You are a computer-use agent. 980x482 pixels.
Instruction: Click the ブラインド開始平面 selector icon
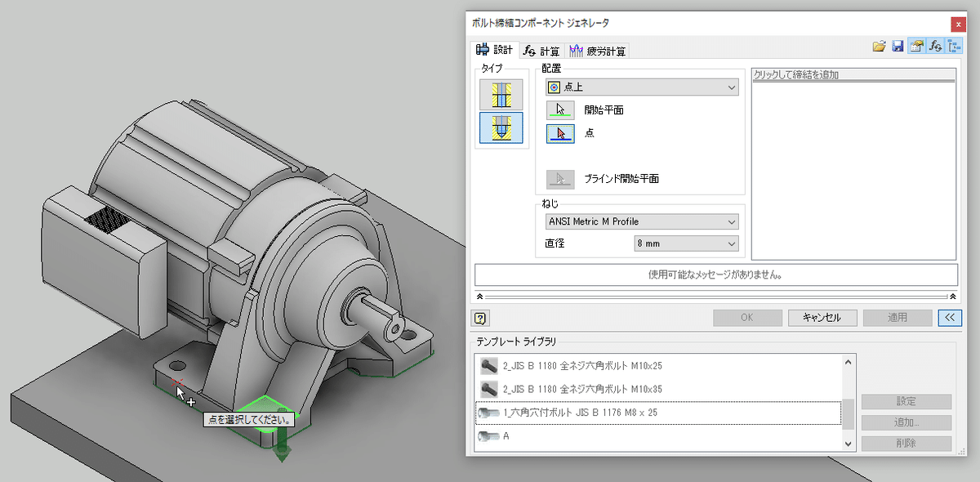tap(560, 178)
